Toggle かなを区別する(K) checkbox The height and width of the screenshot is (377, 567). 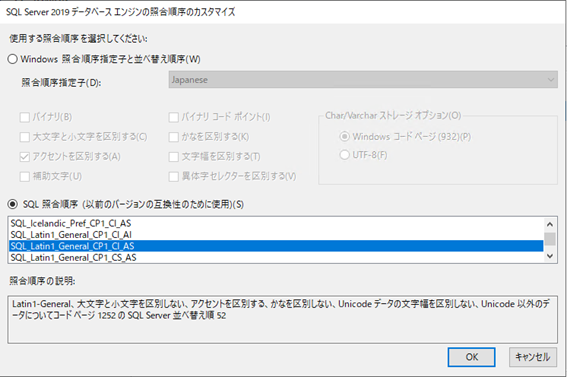[174, 137]
